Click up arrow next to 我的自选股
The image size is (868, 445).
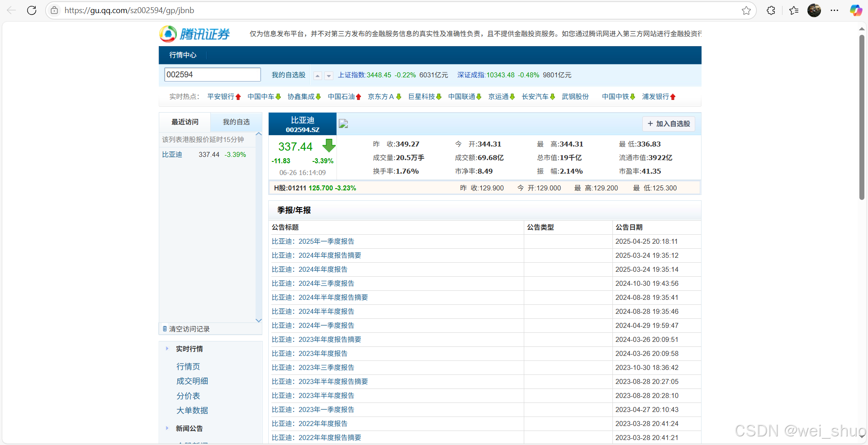point(318,76)
